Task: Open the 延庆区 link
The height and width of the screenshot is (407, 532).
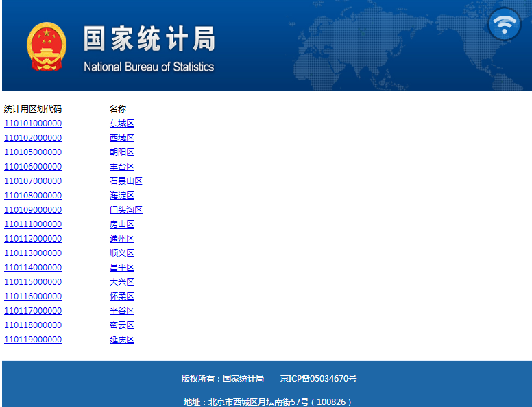Action: click(x=122, y=339)
